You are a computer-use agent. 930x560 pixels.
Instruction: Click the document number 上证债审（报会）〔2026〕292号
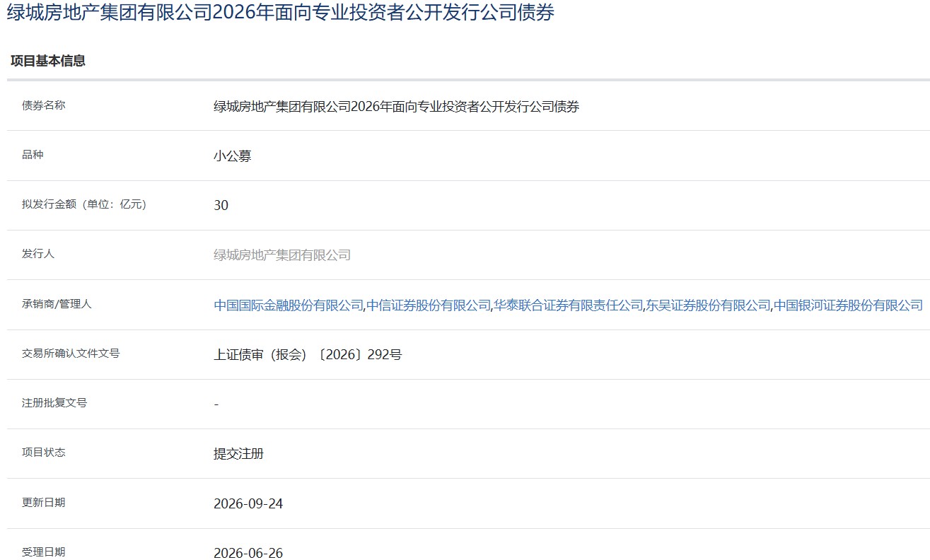tap(308, 355)
